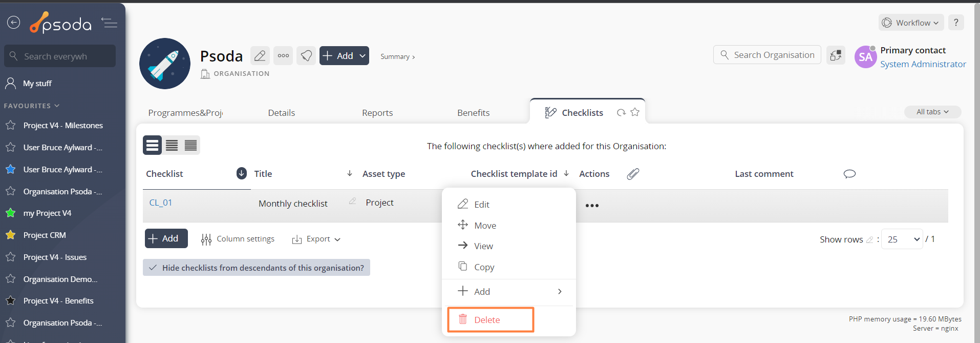Toggle star for my Project V4
This screenshot has height=343, width=980.
[x=10, y=213]
